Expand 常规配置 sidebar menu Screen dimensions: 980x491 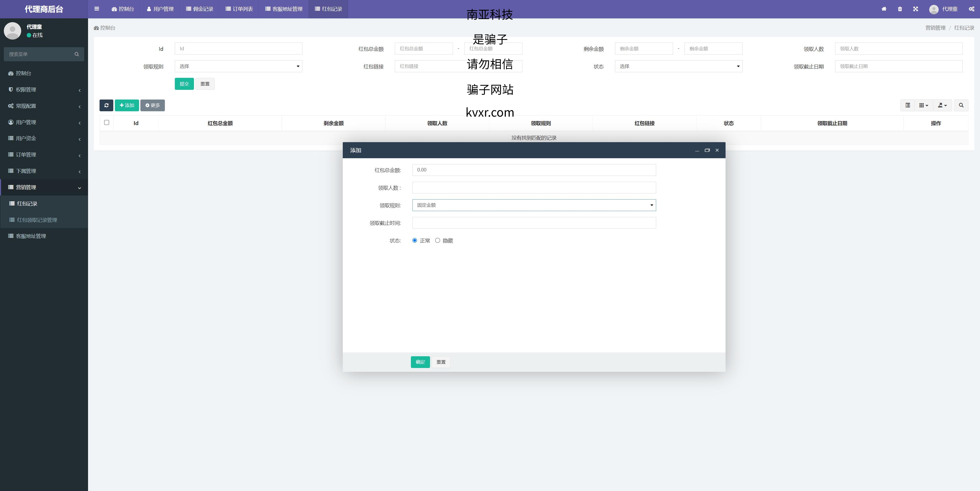(x=44, y=106)
